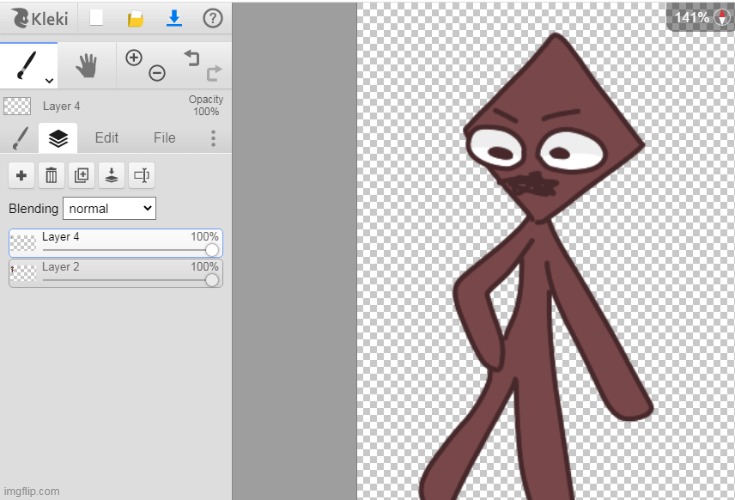Download the drawing with blue arrow icon
The image size is (735, 500).
(x=174, y=18)
